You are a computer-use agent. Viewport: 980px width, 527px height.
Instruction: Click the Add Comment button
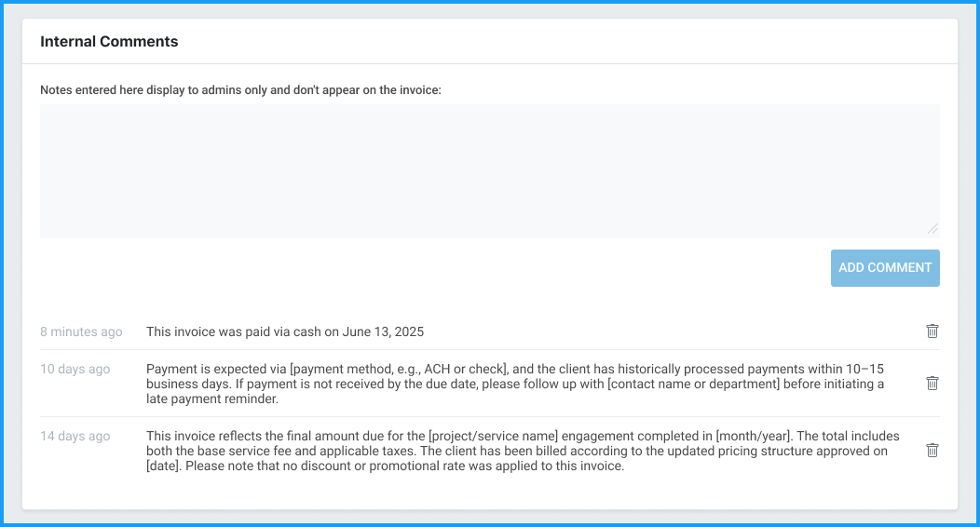pos(885,267)
